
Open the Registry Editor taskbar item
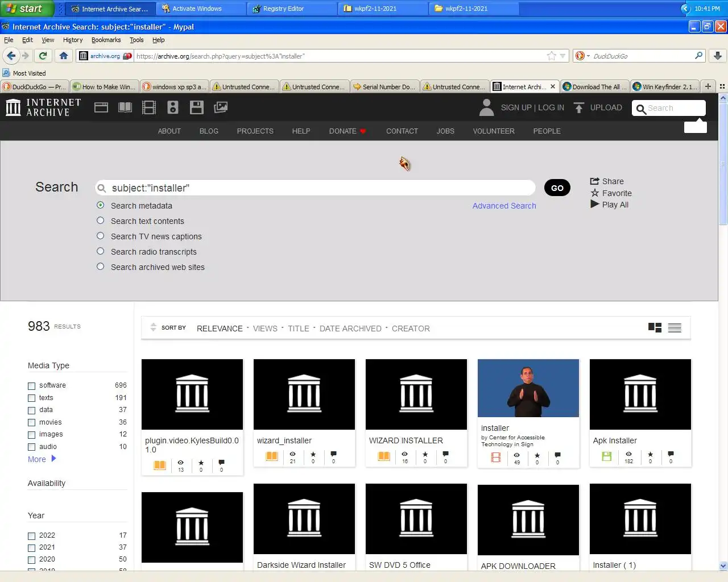(292, 9)
